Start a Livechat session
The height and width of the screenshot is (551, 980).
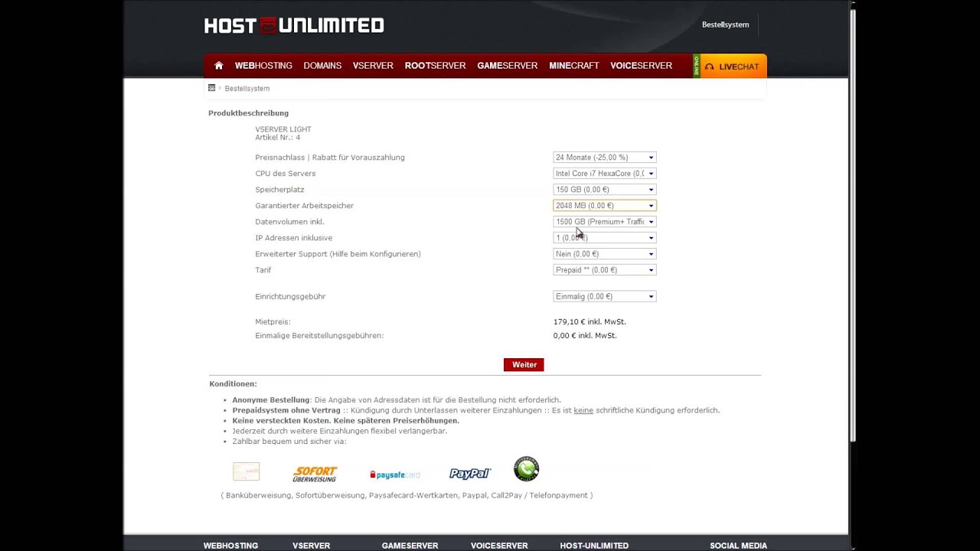(x=733, y=67)
